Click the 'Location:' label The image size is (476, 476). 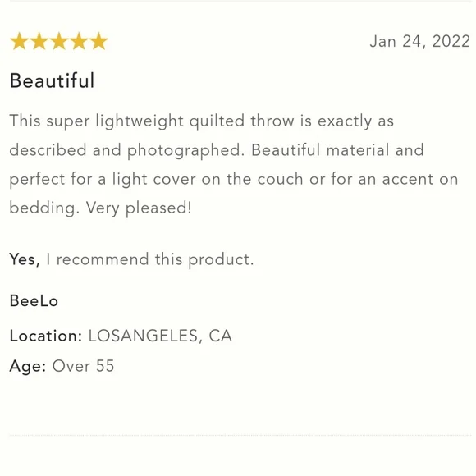[x=46, y=336]
